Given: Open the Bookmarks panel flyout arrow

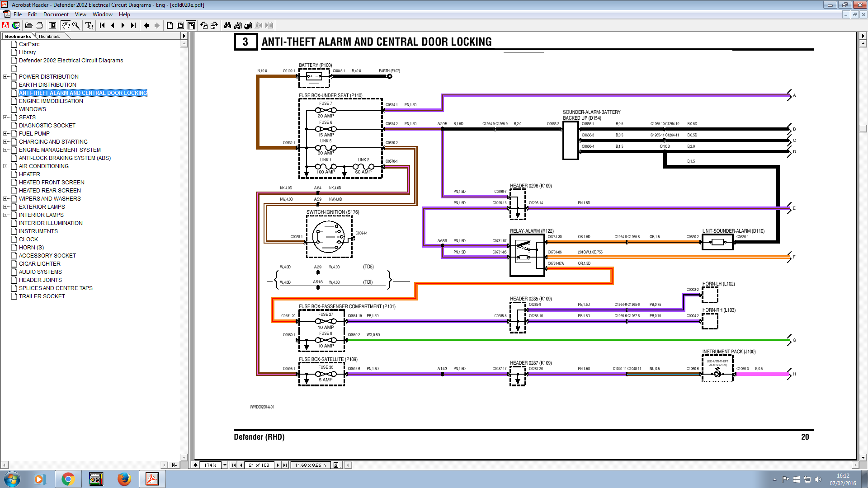Looking at the screenshot, I should (x=184, y=36).
